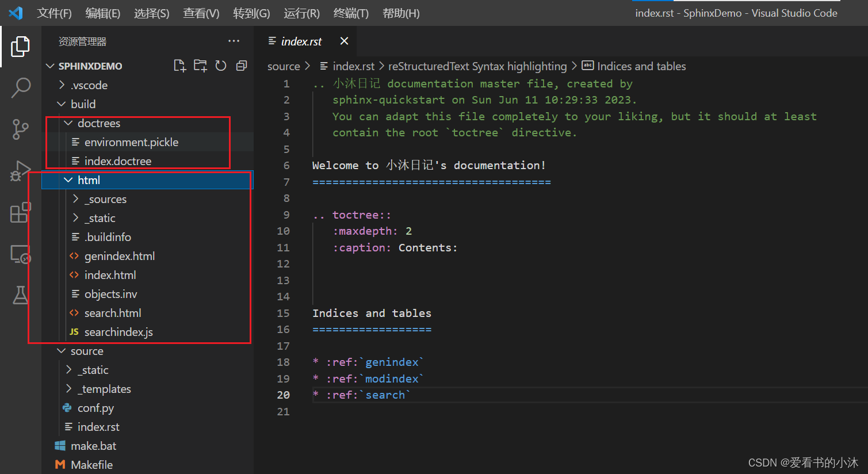Expand the .vscode folder
This screenshot has height=474, width=868.
click(62, 85)
